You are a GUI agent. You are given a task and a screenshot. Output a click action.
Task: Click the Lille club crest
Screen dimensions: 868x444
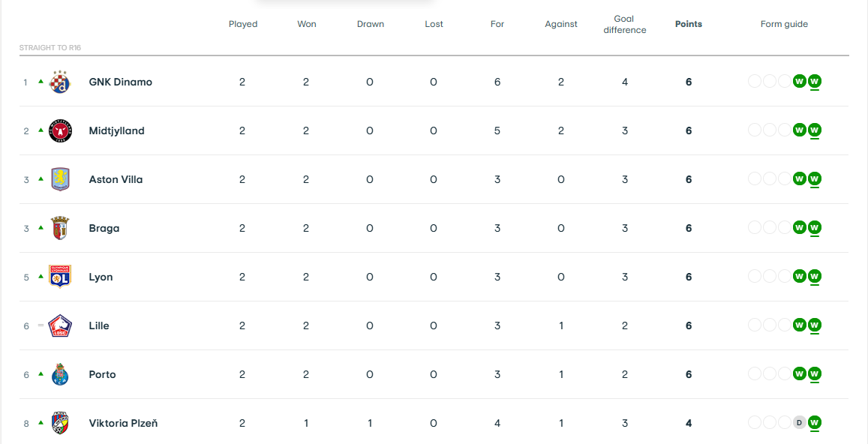point(60,325)
